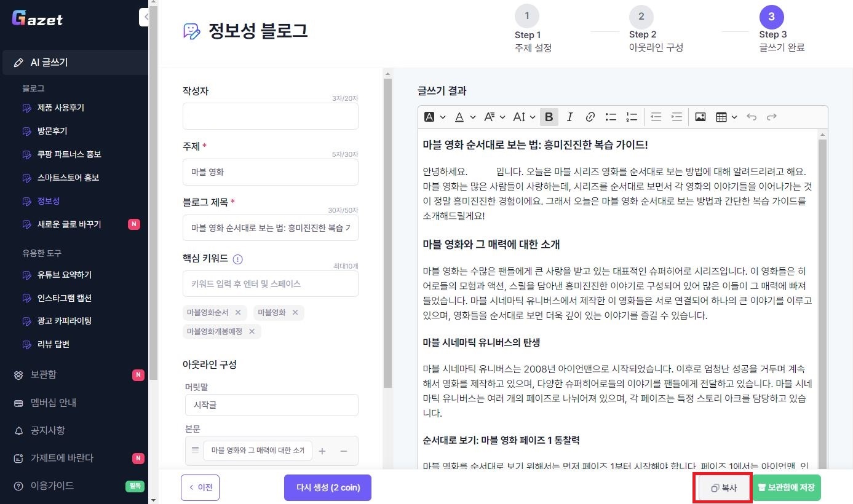
Task: Click the drag handle of the 본문 outline row
Action: 195,450
